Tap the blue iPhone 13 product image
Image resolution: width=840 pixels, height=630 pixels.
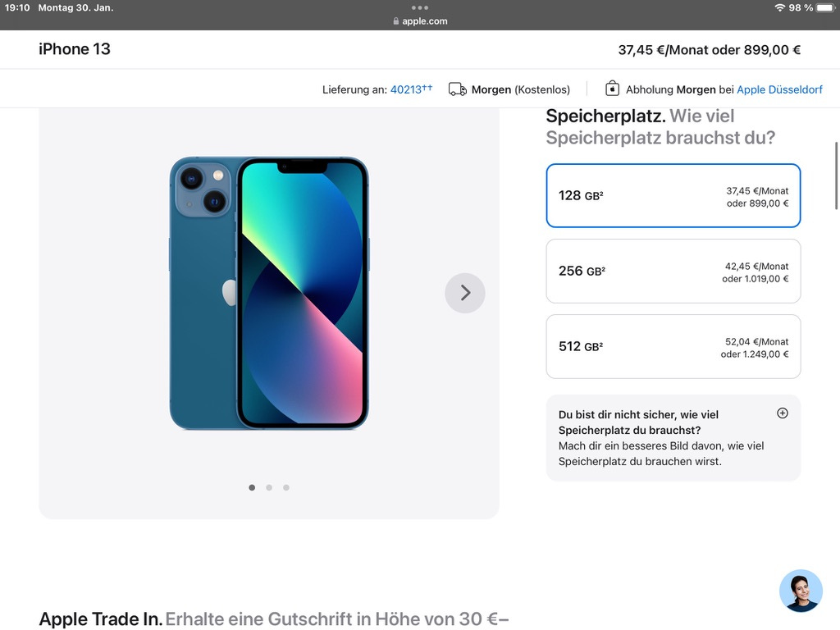pos(269,293)
